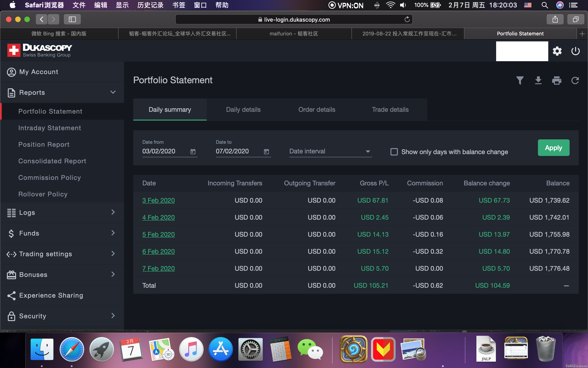This screenshot has height=368, width=588.
Task: Open the Date from calendar picker
Action: click(x=193, y=151)
